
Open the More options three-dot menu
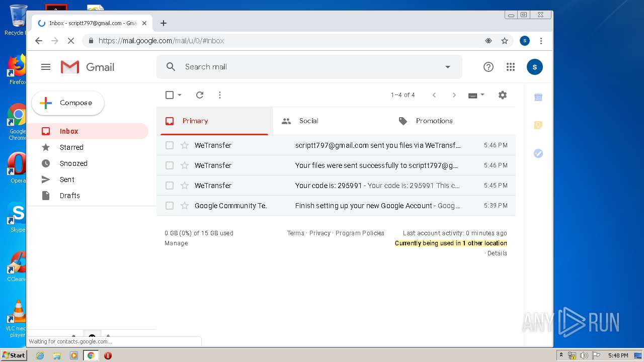pos(220,95)
